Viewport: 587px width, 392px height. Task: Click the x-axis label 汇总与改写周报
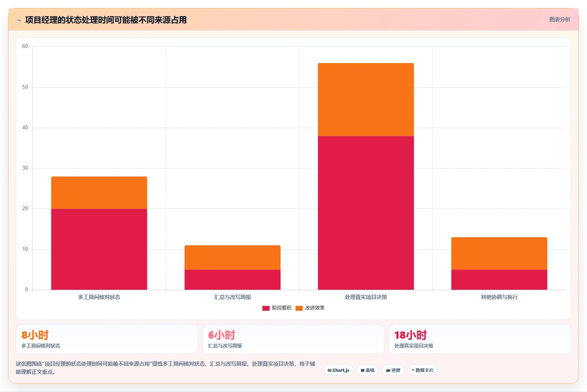coord(232,297)
